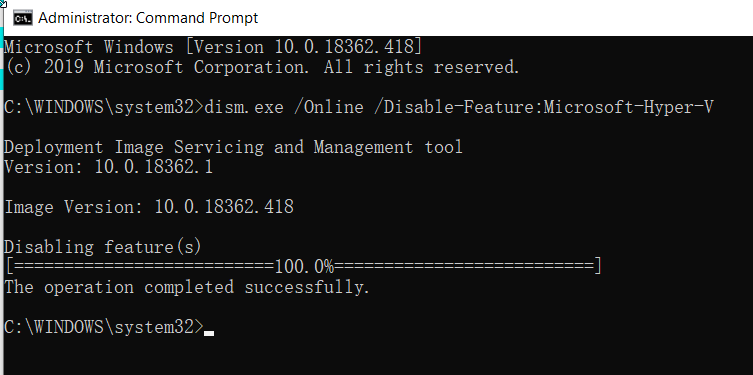Click the '/Disable-Feature:Microsoft-Hyper-V' argument

[544, 107]
